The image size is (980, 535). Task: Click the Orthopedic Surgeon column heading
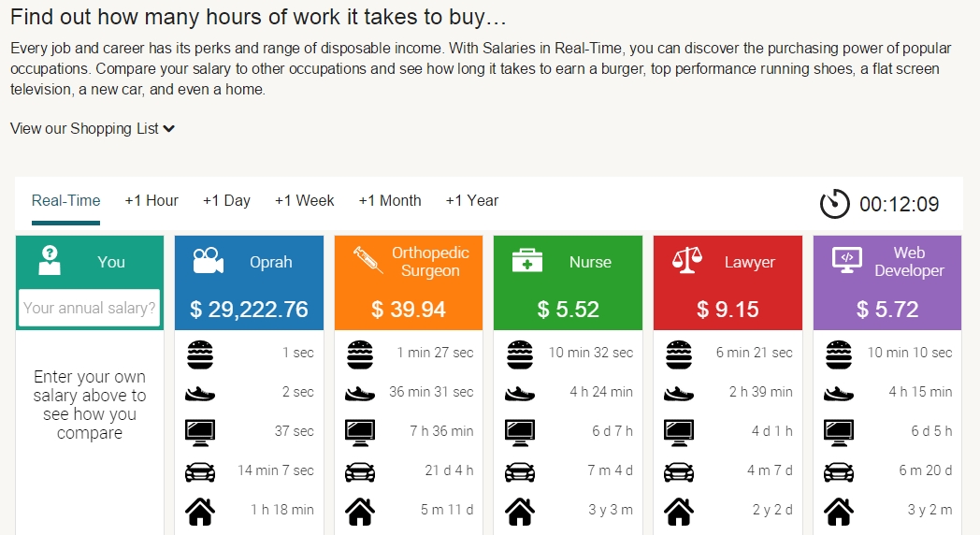click(x=430, y=261)
